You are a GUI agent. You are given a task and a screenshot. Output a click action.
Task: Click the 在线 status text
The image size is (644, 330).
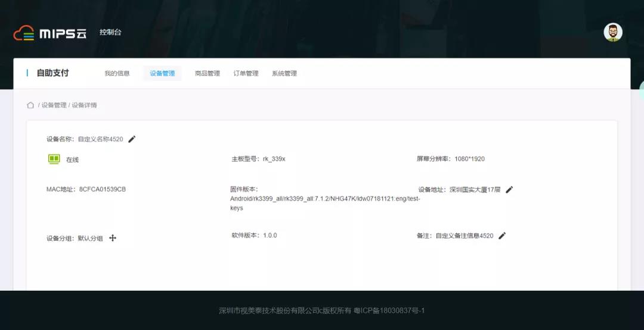coord(72,160)
